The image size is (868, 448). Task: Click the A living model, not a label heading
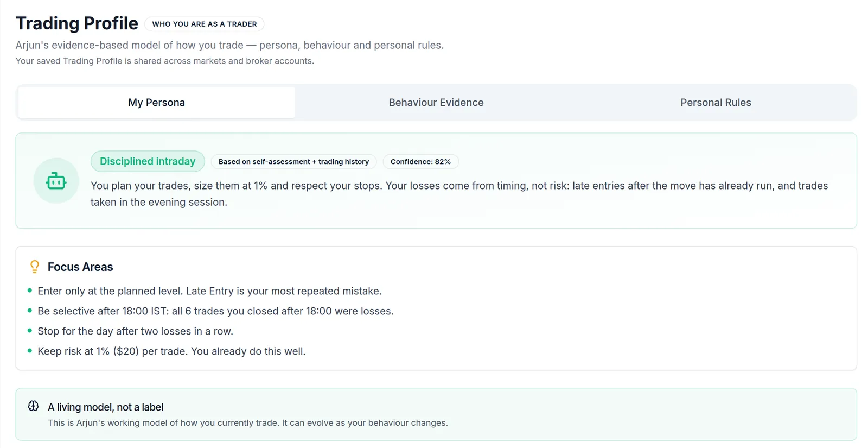pyautogui.click(x=105, y=407)
